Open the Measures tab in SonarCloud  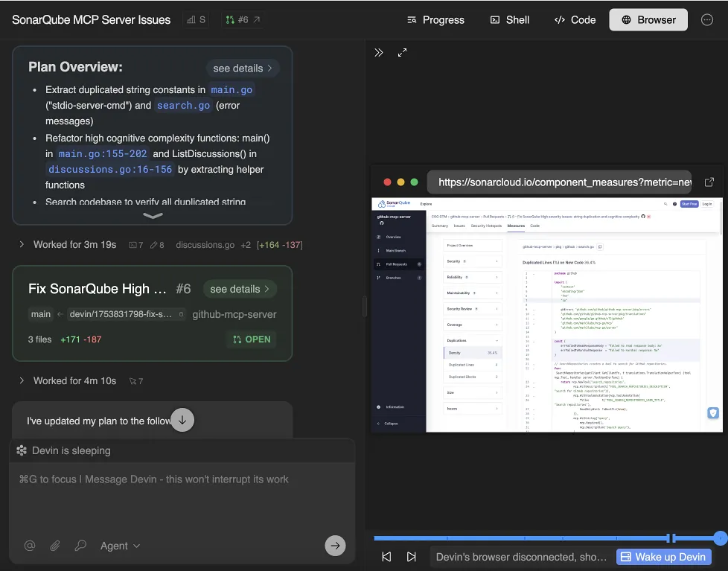(516, 226)
